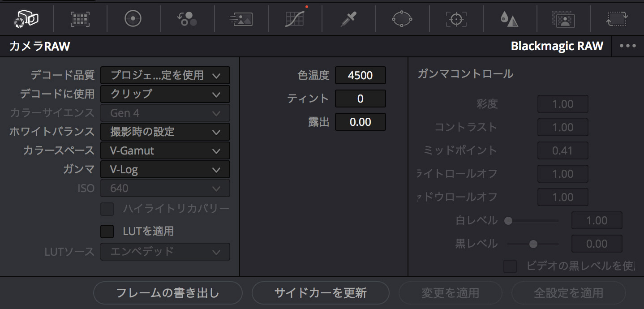Open the Camera RAW palette icon

[26, 19]
